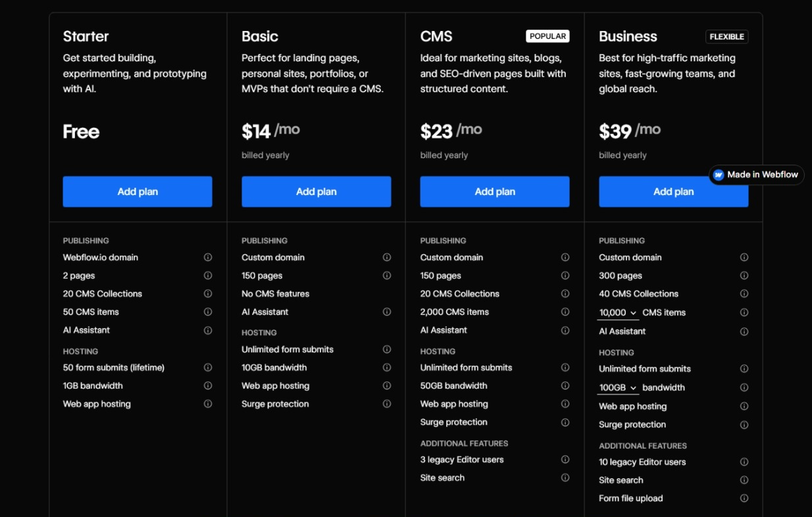The width and height of the screenshot is (812, 517).
Task: Click the FLEXIBLE badge on the Business plan
Action: 726,37
